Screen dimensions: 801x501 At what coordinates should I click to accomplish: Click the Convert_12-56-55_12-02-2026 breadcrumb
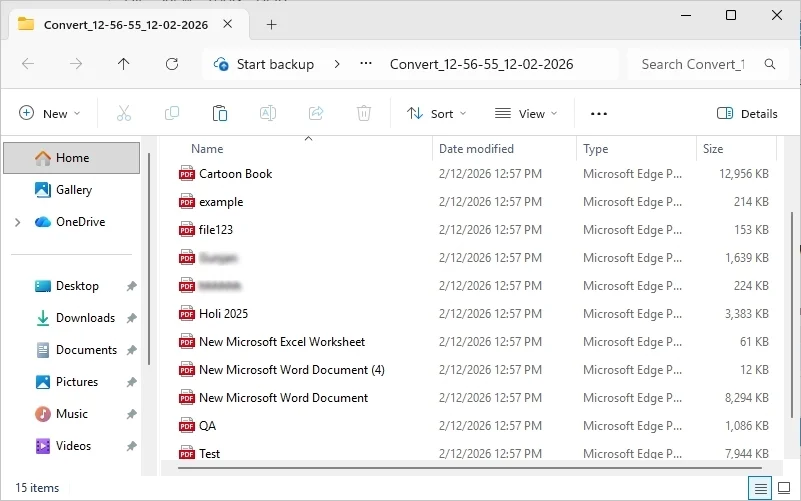[x=481, y=64]
